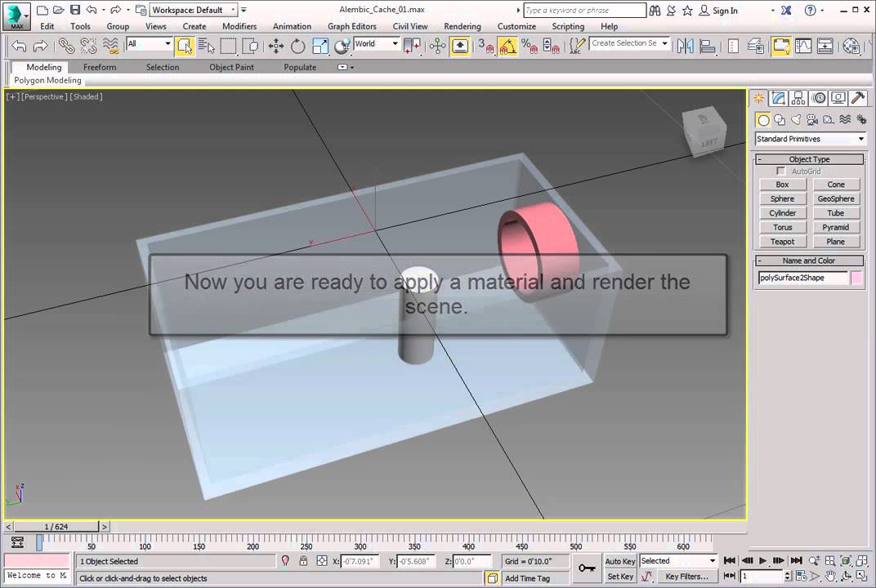Open the World reference coordinate dropdown
The image size is (876, 588).
coord(376,43)
